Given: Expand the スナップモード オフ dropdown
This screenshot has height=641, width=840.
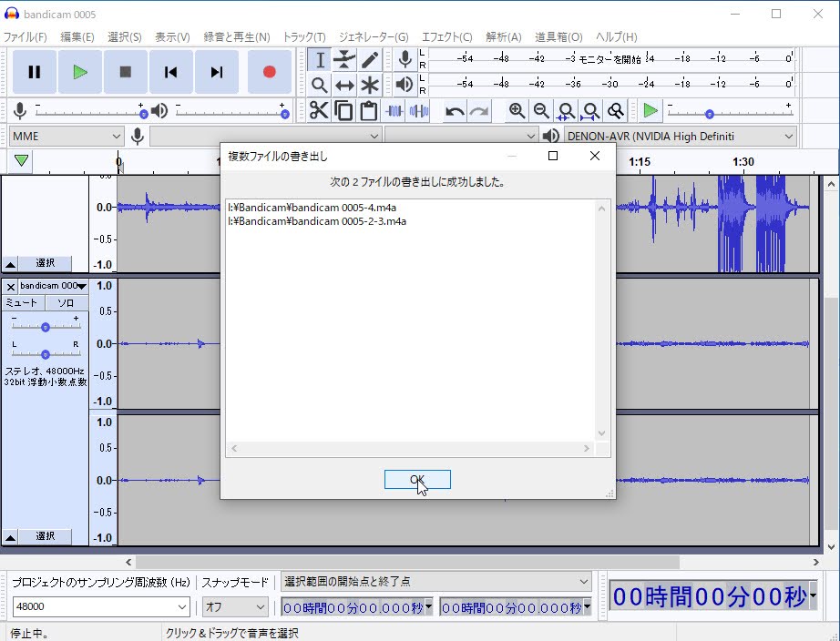Looking at the screenshot, I should coord(235,606).
